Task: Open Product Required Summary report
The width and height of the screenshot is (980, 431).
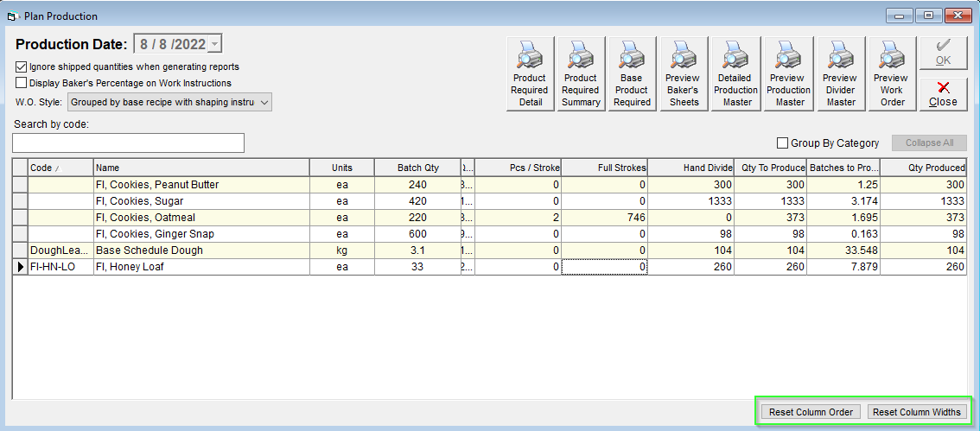Action: tap(581, 73)
